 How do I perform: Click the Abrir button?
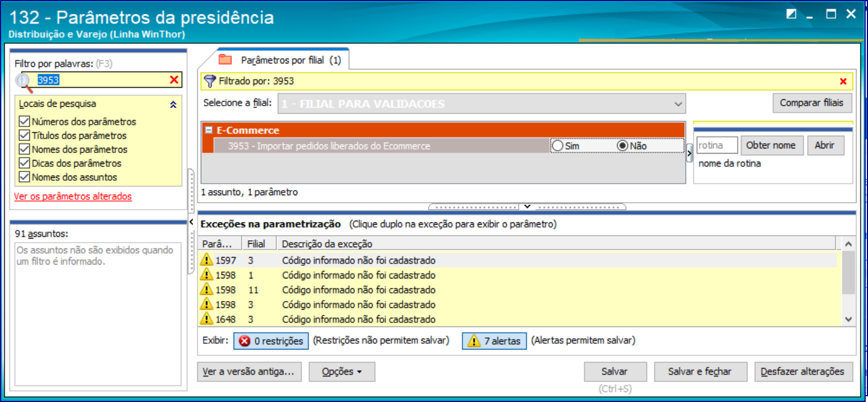pyautogui.click(x=825, y=146)
